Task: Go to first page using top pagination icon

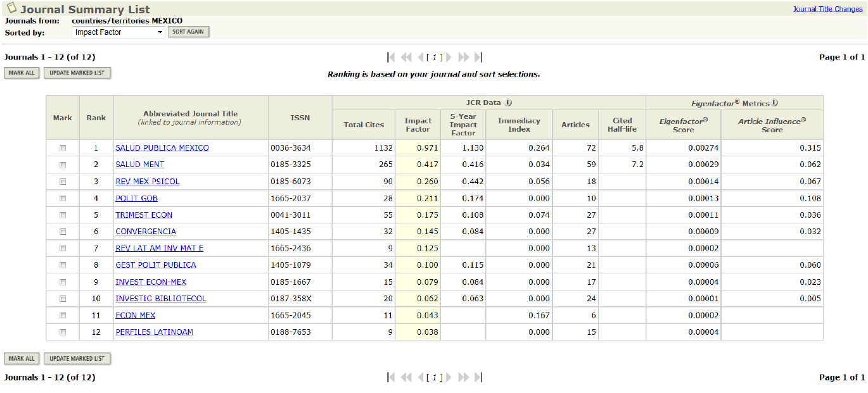Action: tap(391, 57)
